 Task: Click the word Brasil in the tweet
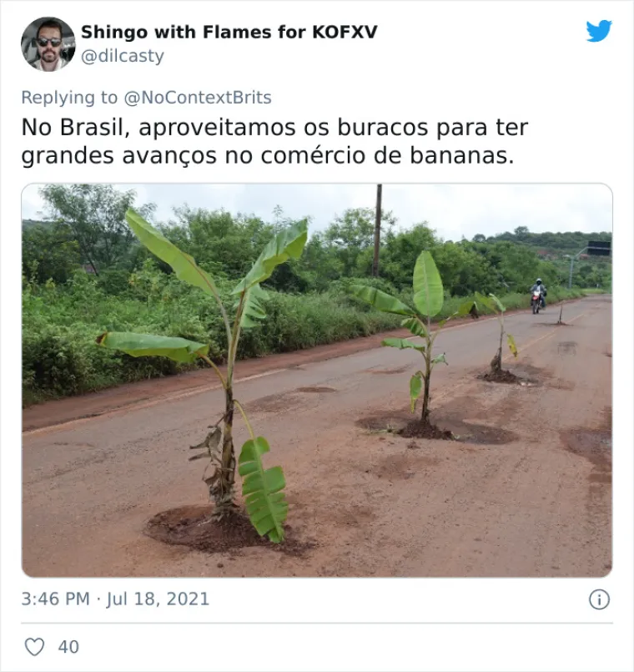click(94, 128)
